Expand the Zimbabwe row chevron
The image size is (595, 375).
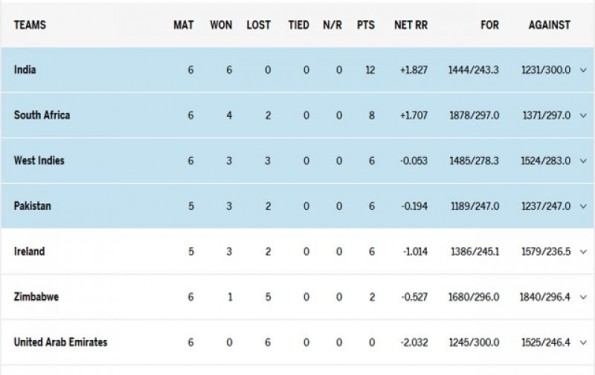583,297
